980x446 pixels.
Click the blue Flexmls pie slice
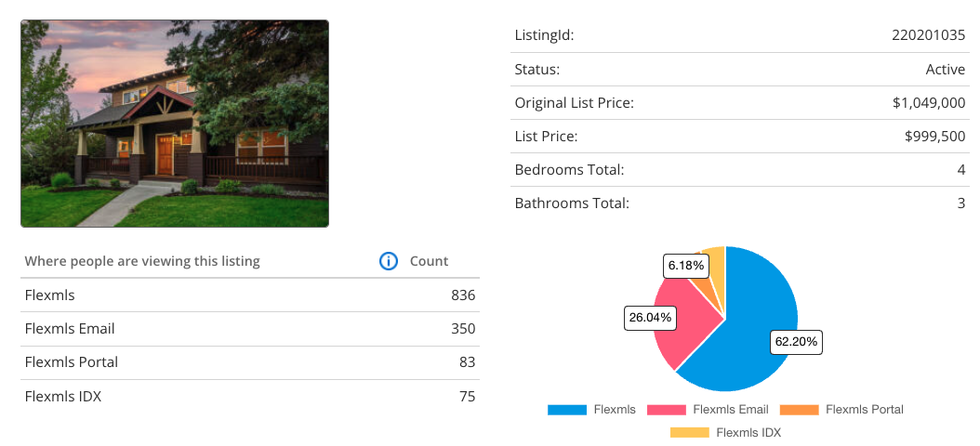click(753, 307)
